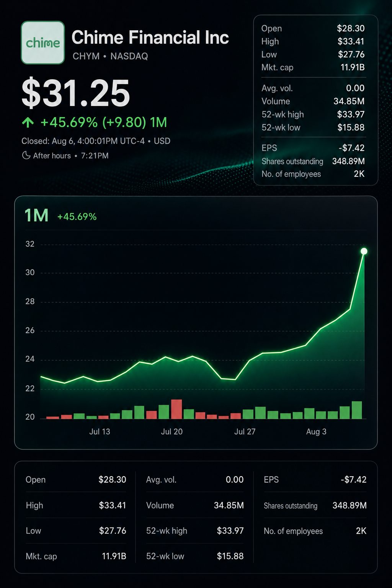Viewport: 392px width, 588px height.
Task: Click the Low label in the bottom stats table
Action: (33, 531)
